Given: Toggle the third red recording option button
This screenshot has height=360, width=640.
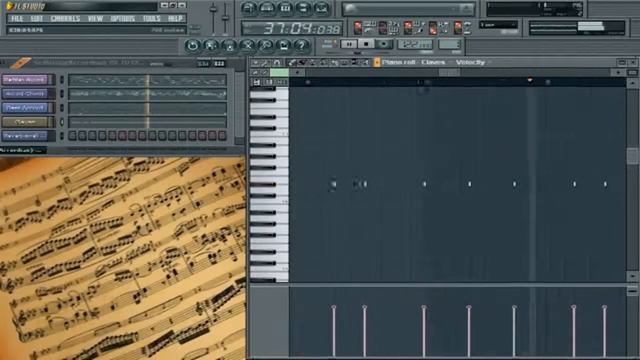Looking at the screenshot, I should [x=408, y=28].
